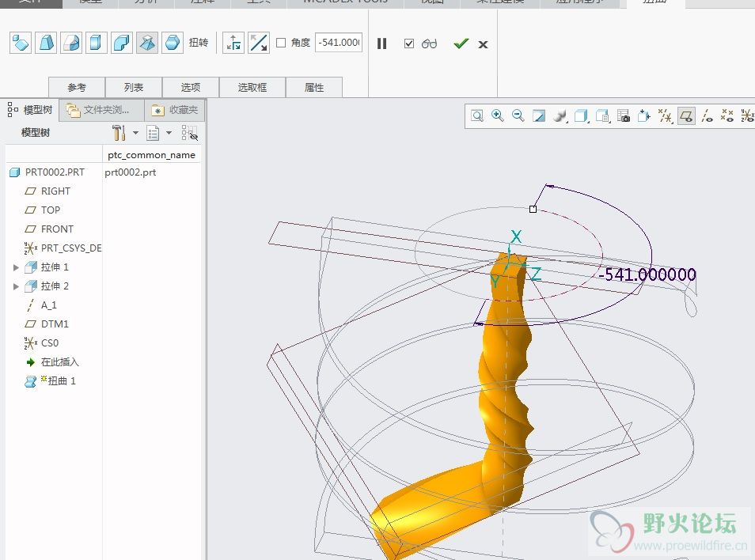This screenshot has width=755, height=560.
Task: Open model tree settings dropdown arrow
Action: click(x=135, y=133)
